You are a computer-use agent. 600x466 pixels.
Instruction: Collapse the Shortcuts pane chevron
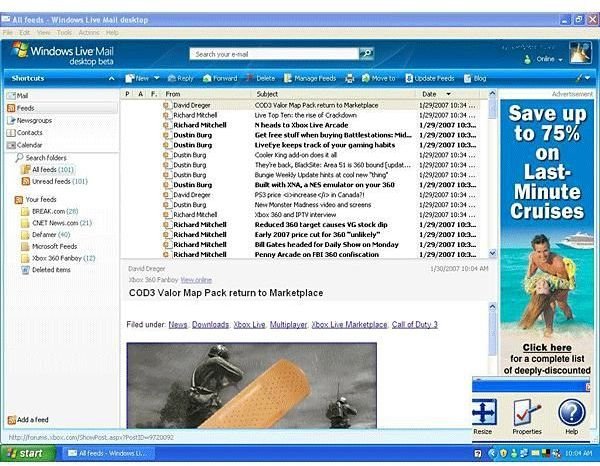(x=111, y=78)
